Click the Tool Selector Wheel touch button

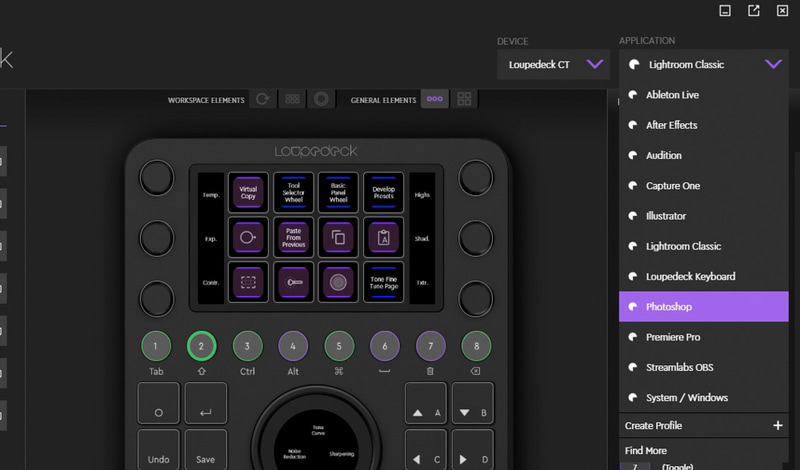click(x=293, y=192)
